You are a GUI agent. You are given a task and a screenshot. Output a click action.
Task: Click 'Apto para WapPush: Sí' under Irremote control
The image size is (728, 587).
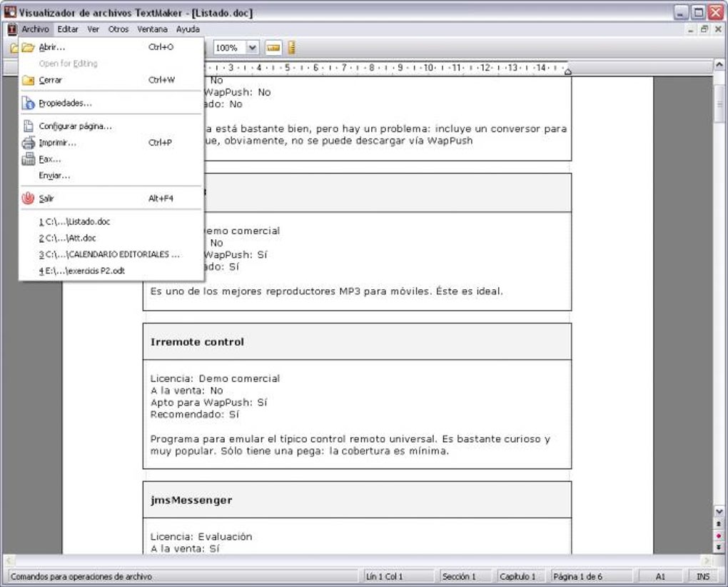[208, 402]
